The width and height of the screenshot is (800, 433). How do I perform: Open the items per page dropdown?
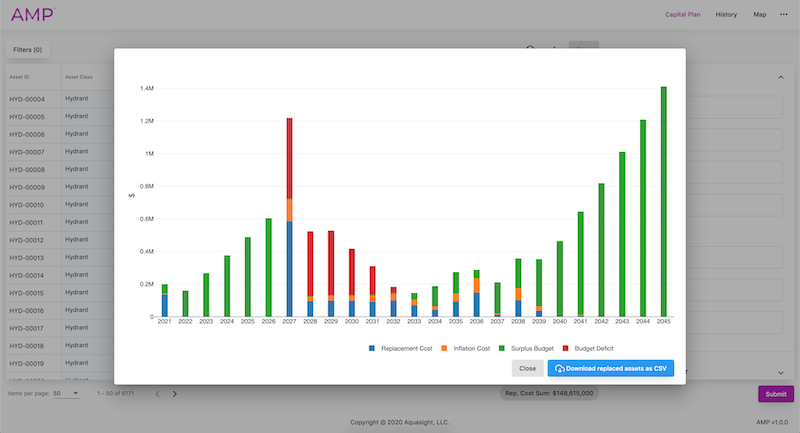(68, 394)
